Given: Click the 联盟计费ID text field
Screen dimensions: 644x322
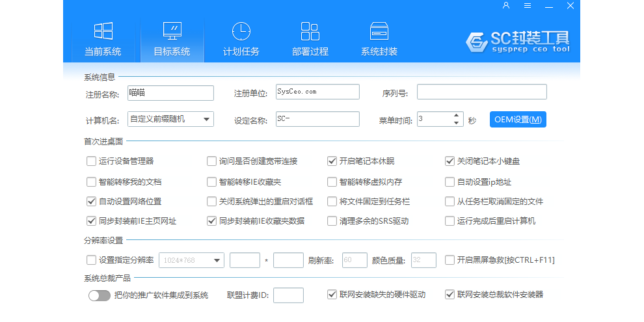Looking at the screenshot, I should click(x=288, y=295).
